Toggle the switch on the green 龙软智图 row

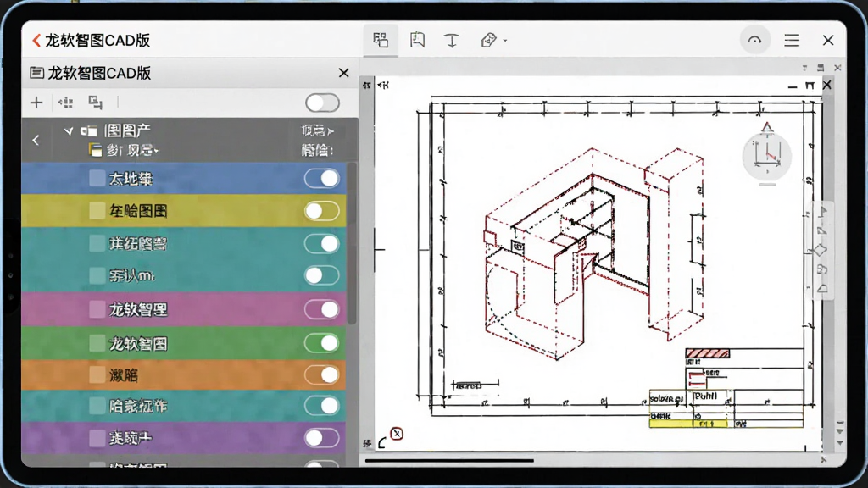(321, 344)
